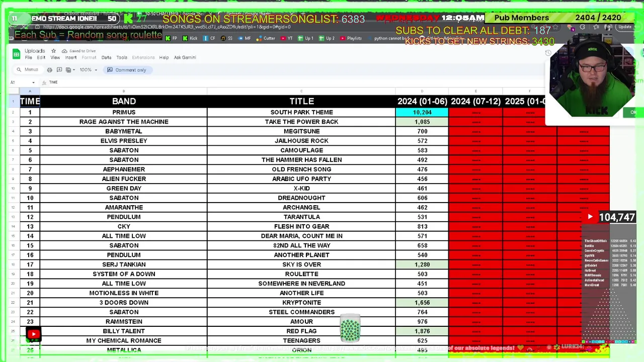Select the SERJ TANKIAN cell
Viewport: 644px width, 362px height.
[x=123, y=264]
